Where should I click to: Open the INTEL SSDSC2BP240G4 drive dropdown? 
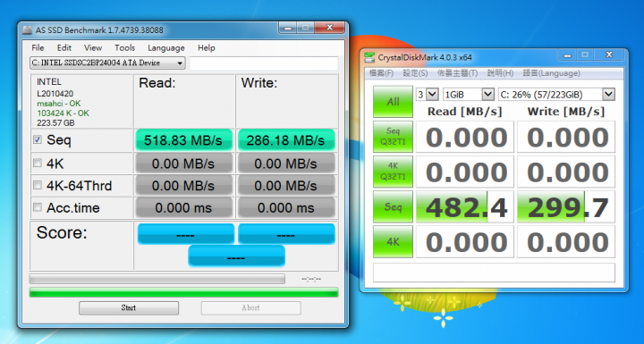coord(107,63)
